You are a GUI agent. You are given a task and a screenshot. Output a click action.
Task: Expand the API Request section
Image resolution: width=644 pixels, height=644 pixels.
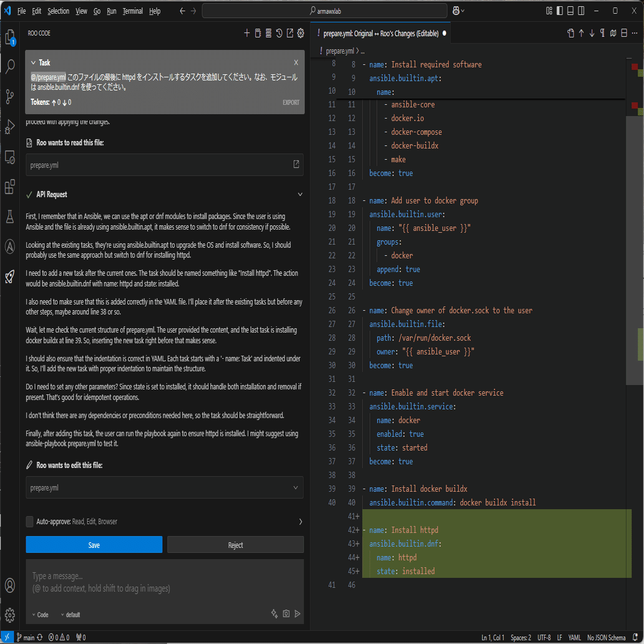[x=300, y=194]
